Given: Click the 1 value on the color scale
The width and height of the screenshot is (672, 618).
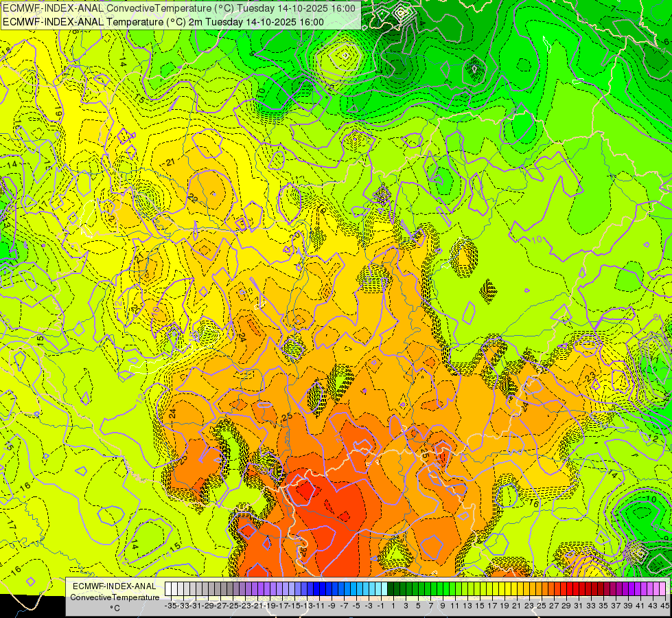Looking at the screenshot, I should (x=393, y=606).
